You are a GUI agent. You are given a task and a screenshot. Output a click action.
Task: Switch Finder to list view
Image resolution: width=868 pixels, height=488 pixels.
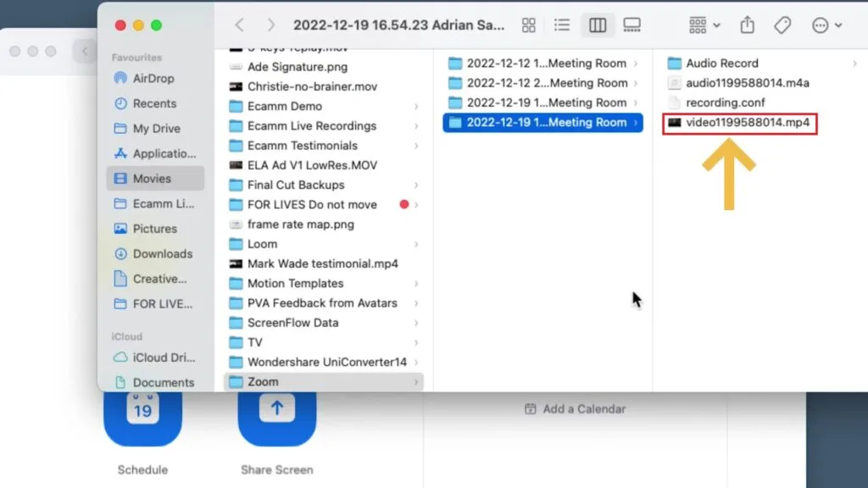tap(562, 25)
